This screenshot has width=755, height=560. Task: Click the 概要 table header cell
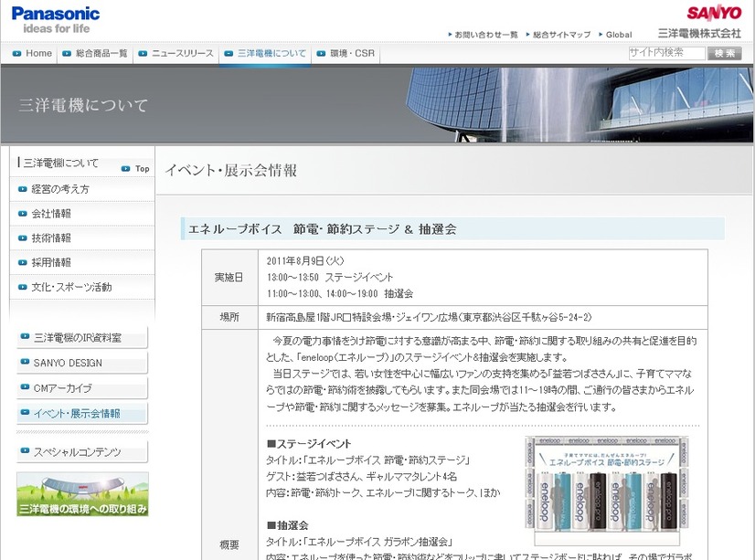point(229,544)
